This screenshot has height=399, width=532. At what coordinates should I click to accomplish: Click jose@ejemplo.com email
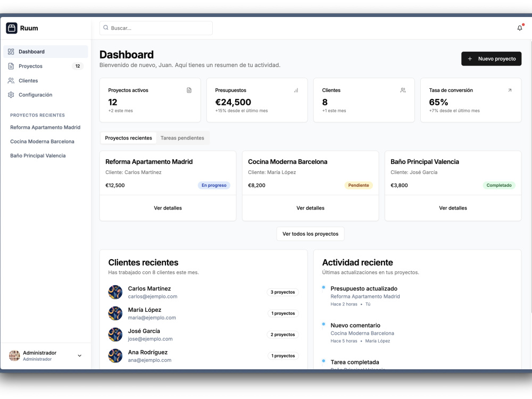click(x=151, y=339)
